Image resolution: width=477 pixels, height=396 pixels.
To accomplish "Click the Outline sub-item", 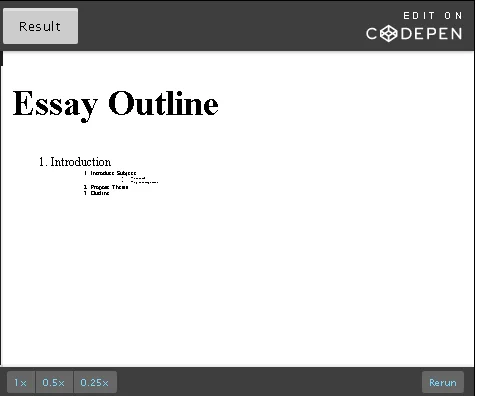I will coord(100,193).
